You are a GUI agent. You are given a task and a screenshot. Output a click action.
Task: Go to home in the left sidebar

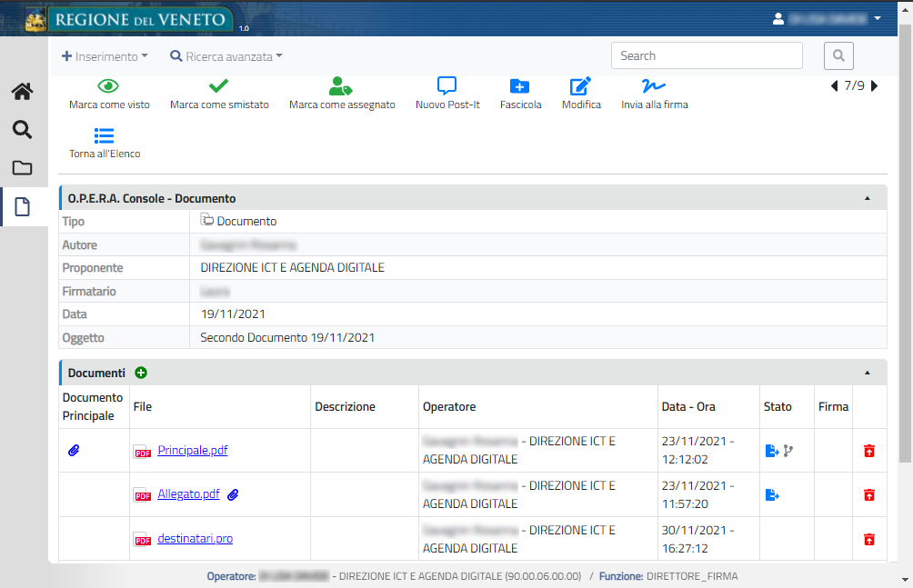pyautogui.click(x=22, y=92)
